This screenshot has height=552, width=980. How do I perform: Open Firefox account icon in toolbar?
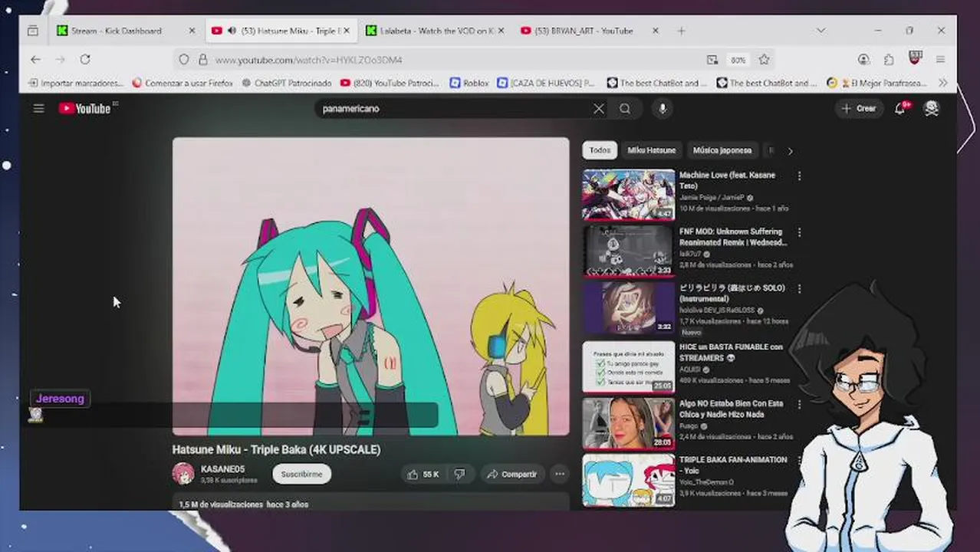point(863,59)
